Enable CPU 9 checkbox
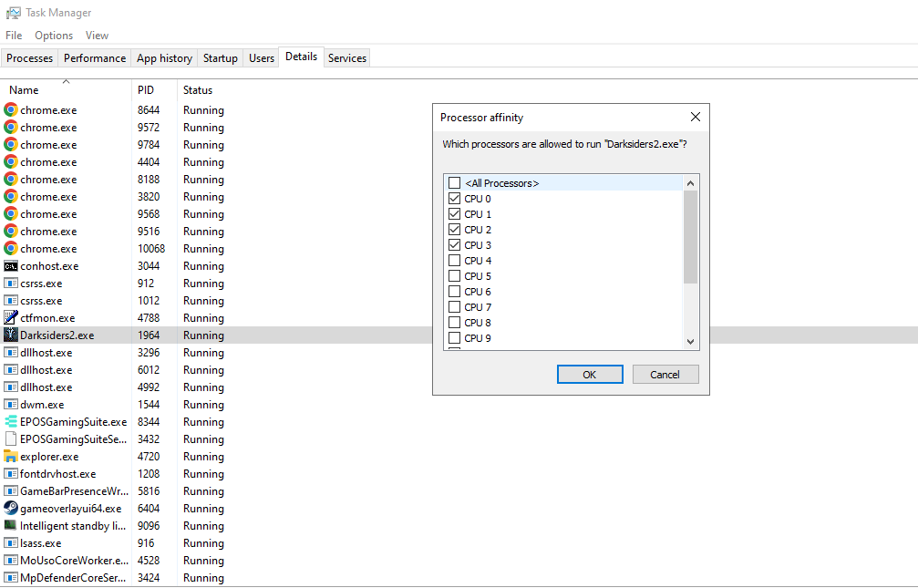The image size is (918, 588). click(454, 338)
